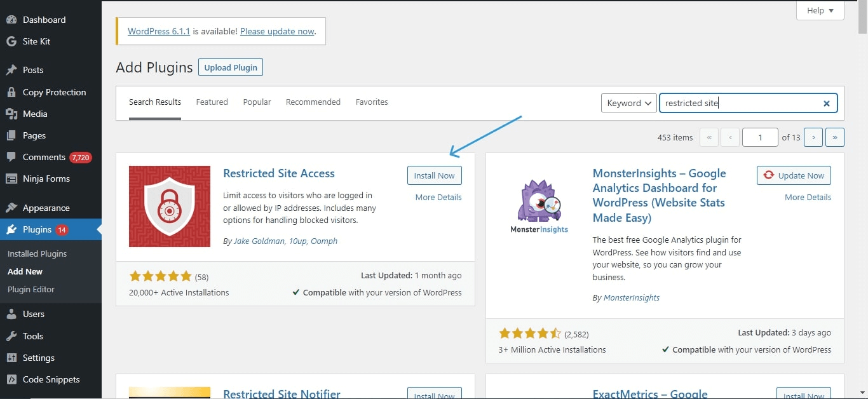
Task: Click the 7,720 comments count badge
Action: click(81, 158)
